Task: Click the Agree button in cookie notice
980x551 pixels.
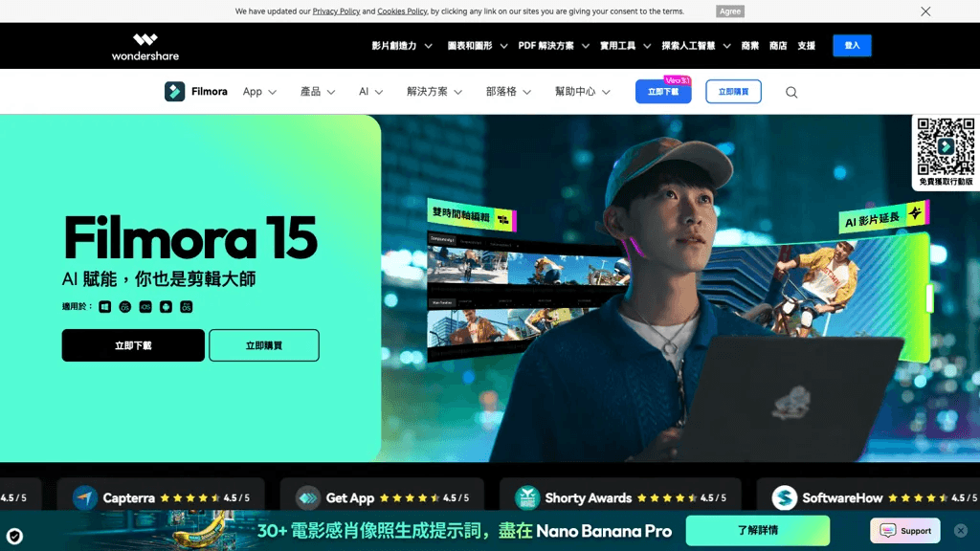Action: 730,11
